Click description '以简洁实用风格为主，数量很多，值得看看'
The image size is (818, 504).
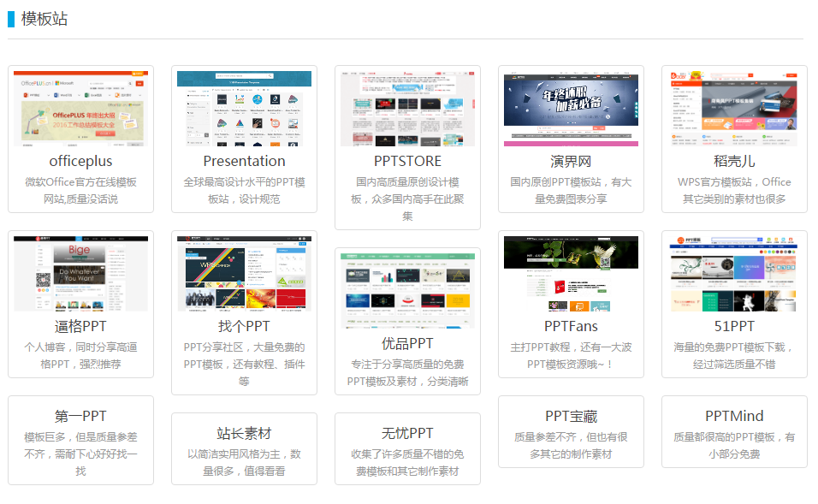tap(244, 463)
